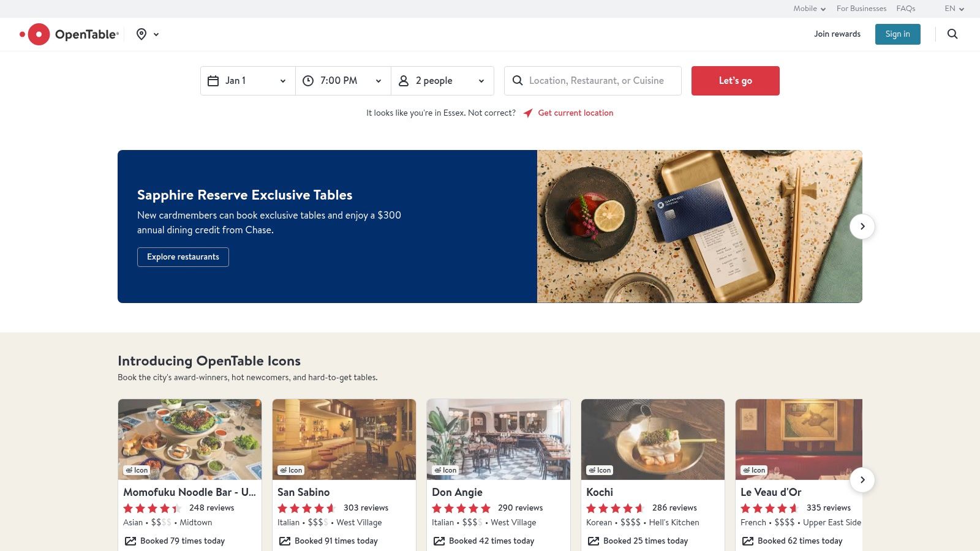980x551 pixels.
Task: Click the Introducing OpenTable Icons heading
Action: tap(209, 361)
